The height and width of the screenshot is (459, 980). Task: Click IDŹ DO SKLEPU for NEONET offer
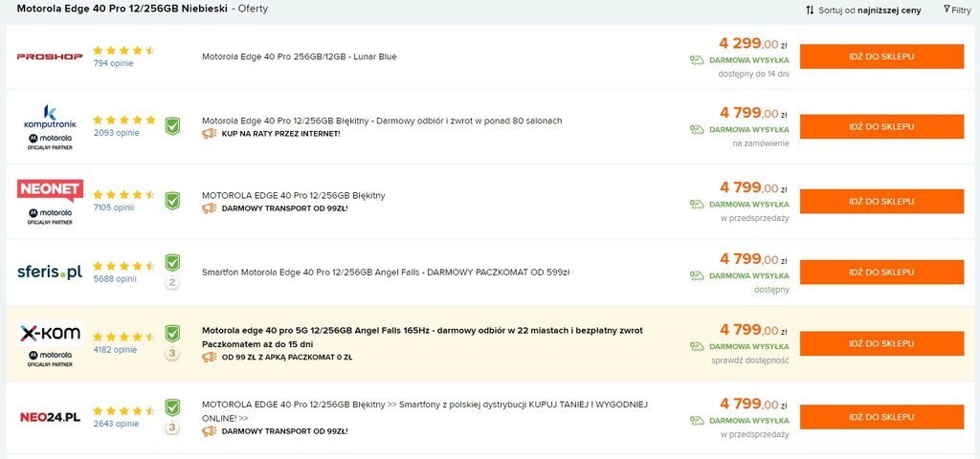tap(881, 201)
